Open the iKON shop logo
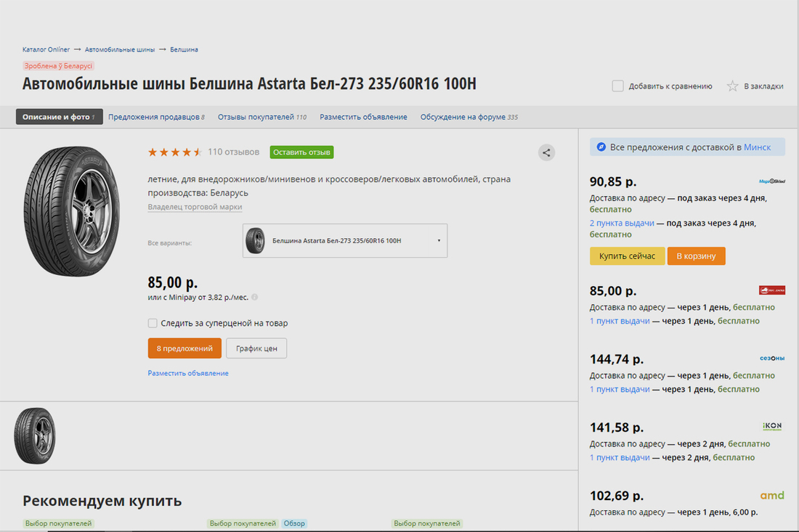 (x=772, y=425)
